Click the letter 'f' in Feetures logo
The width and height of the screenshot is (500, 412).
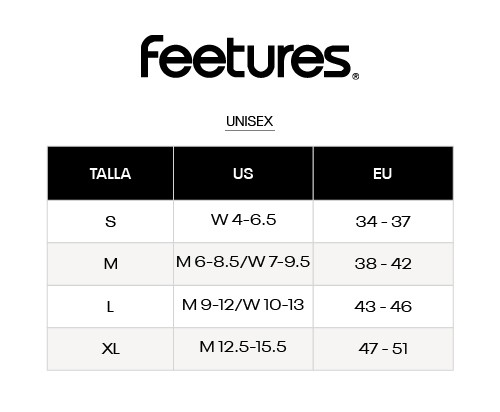click(151, 56)
